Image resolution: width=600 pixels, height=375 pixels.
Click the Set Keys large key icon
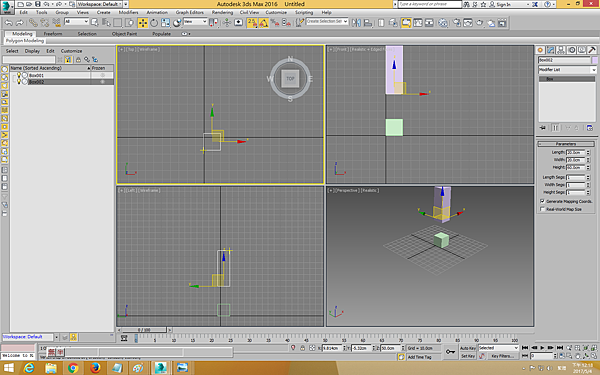[x=450, y=352]
